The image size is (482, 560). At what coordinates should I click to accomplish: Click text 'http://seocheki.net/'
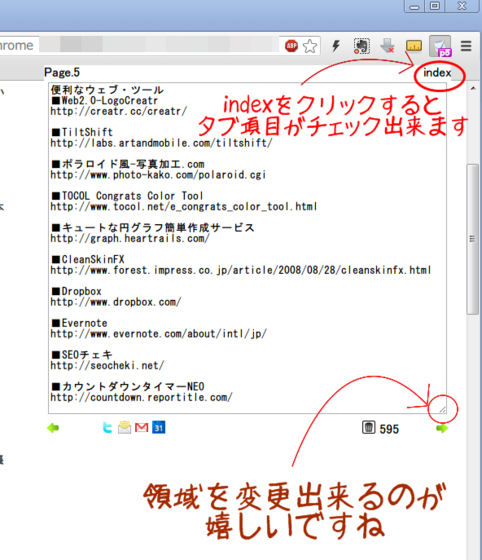[107, 366]
